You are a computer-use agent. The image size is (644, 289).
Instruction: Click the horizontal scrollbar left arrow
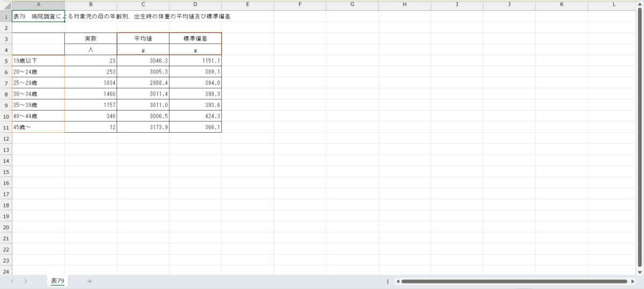click(397, 281)
